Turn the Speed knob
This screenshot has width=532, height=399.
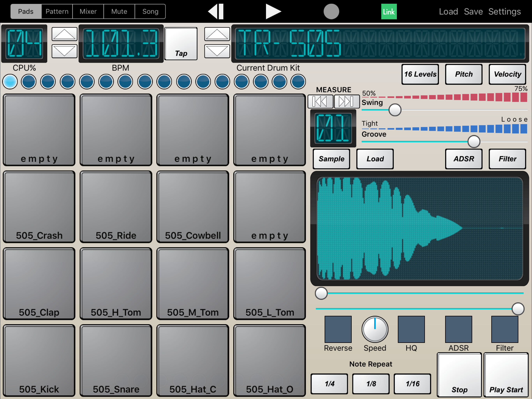point(375,329)
